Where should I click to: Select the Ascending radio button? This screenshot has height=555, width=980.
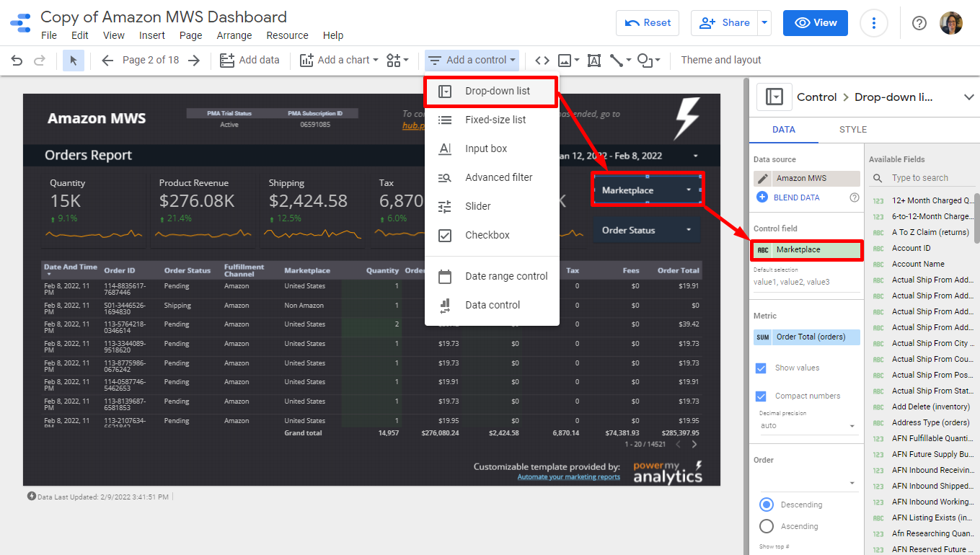click(x=767, y=526)
